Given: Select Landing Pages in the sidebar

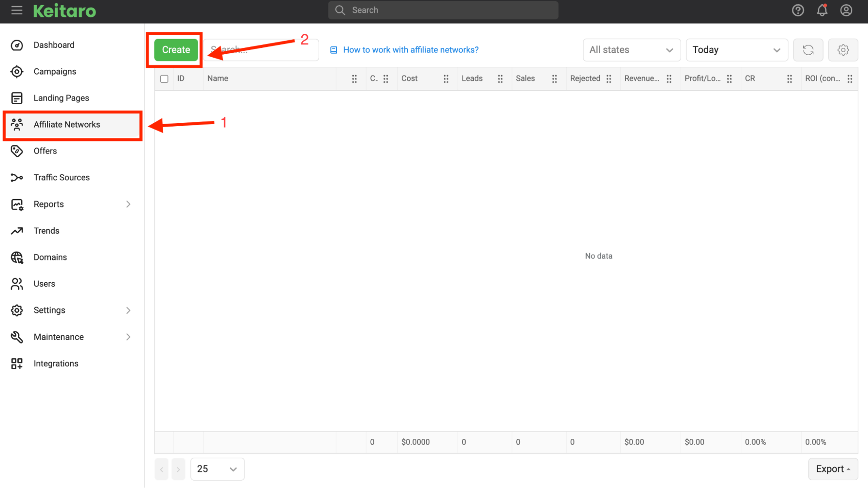Looking at the screenshot, I should tap(72, 98).
